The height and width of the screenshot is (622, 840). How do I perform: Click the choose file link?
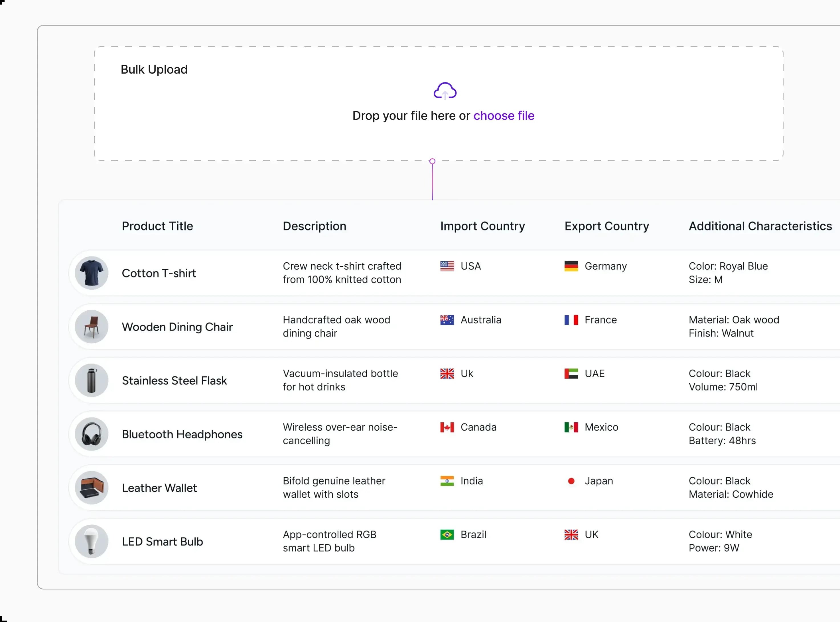click(504, 116)
